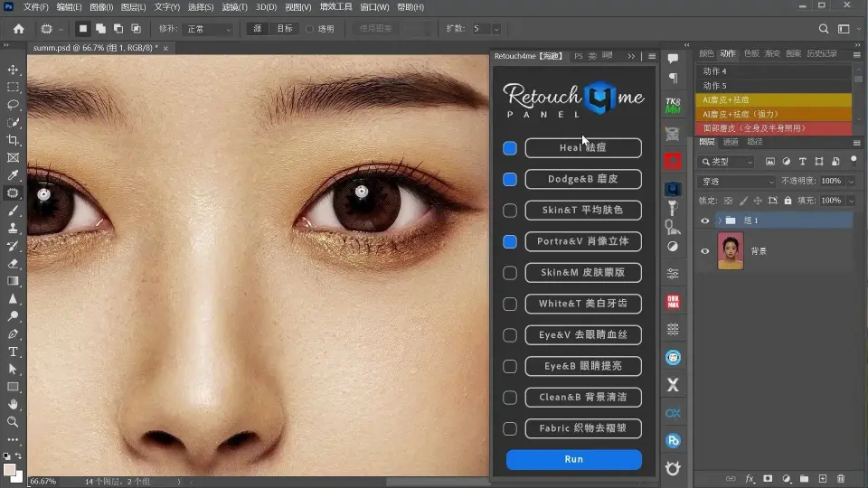
Task: Enable the Skin&T 平均肤色 checkbox
Action: [510, 211]
